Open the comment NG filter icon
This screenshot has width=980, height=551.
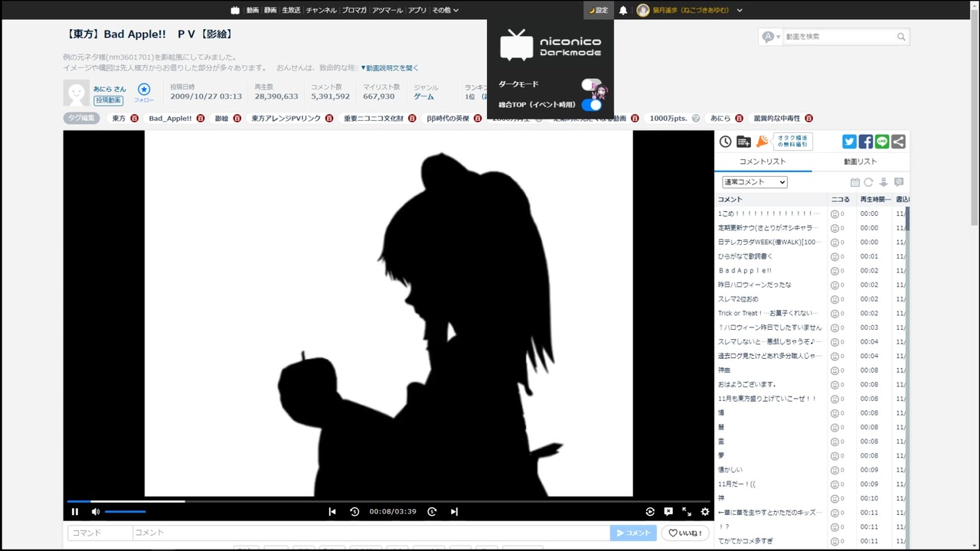[899, 182]
